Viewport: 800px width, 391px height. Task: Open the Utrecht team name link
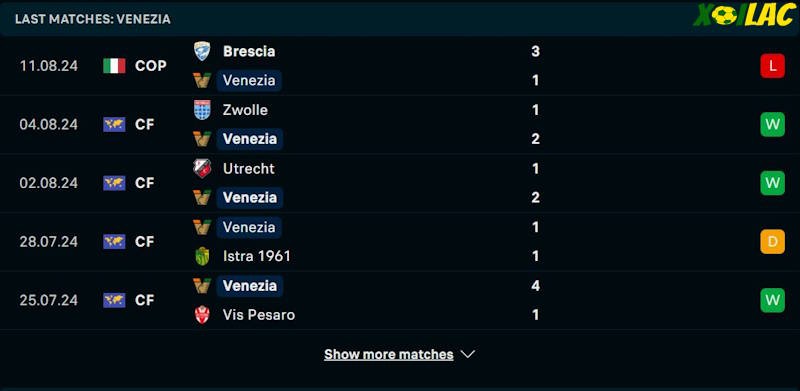[248, 168]
